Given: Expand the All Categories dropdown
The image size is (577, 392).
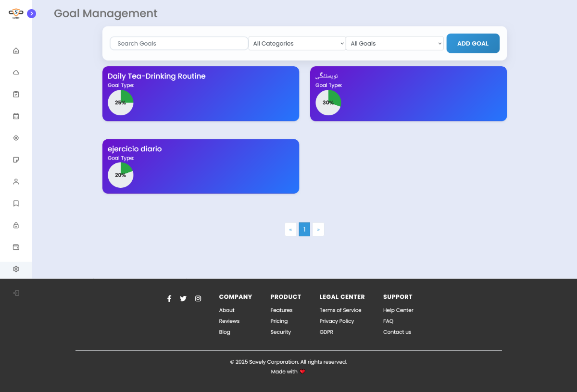Looking at the screenshot, I should (297, 43).
